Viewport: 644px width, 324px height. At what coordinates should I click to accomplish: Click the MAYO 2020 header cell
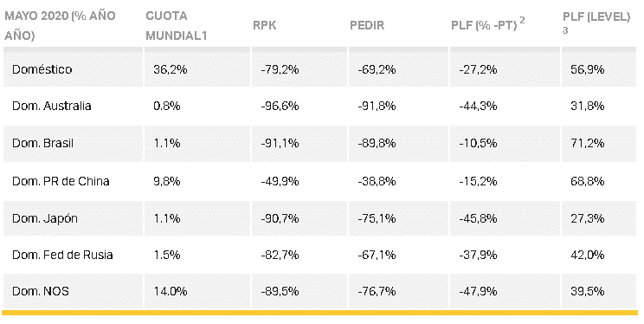point(60,26)
